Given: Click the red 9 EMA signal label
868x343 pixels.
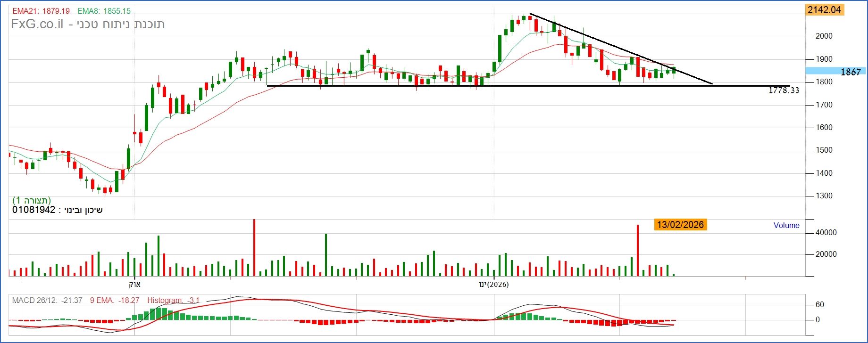Looking at the screenshot, I should click(x=115, y=300).
